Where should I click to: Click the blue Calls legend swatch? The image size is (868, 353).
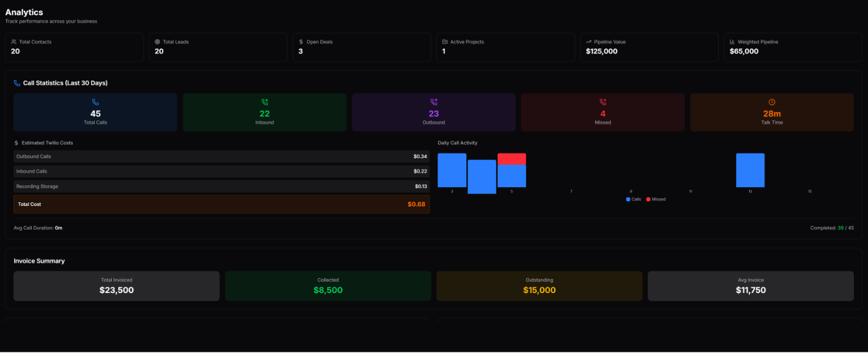click(x=628, y=199)
